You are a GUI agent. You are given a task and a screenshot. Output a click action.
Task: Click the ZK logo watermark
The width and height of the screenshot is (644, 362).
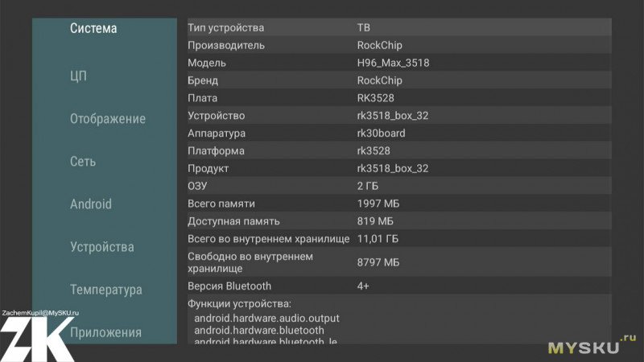36,338
